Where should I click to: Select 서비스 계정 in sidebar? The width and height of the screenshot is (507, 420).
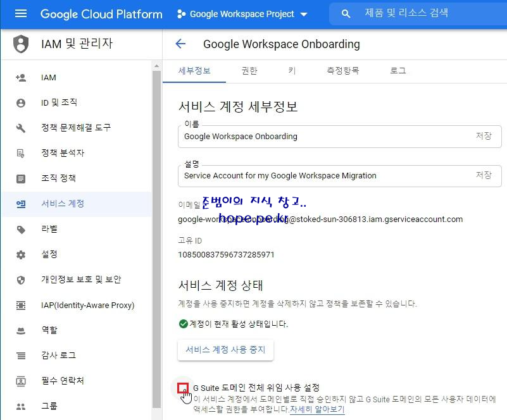(x=77, y=204)
